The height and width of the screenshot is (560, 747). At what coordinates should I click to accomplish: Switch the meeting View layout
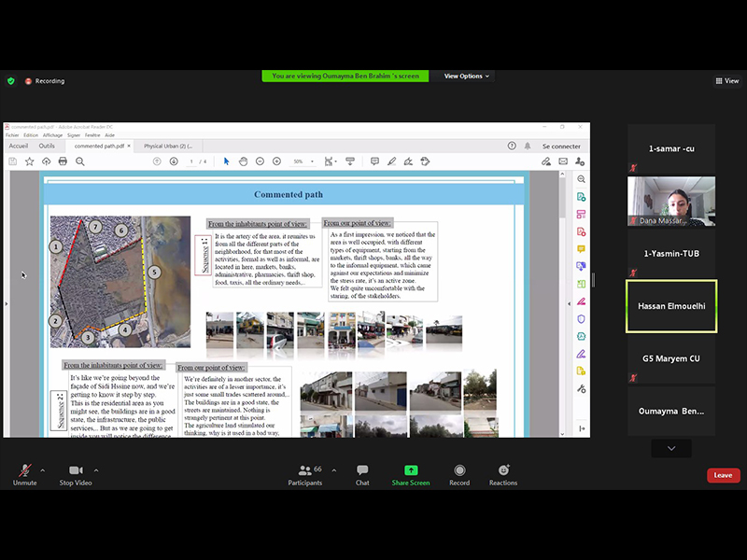726,81
